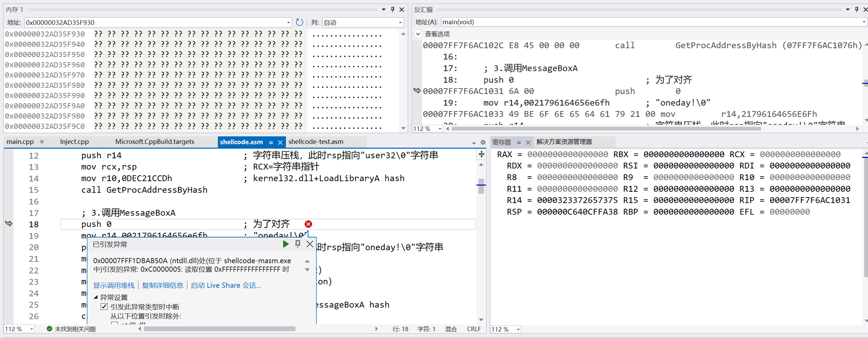The height and width of the screenshot is (338, 868).
Task: Expand 查看选项 in disassembly panel
Action: pos(418,34)
